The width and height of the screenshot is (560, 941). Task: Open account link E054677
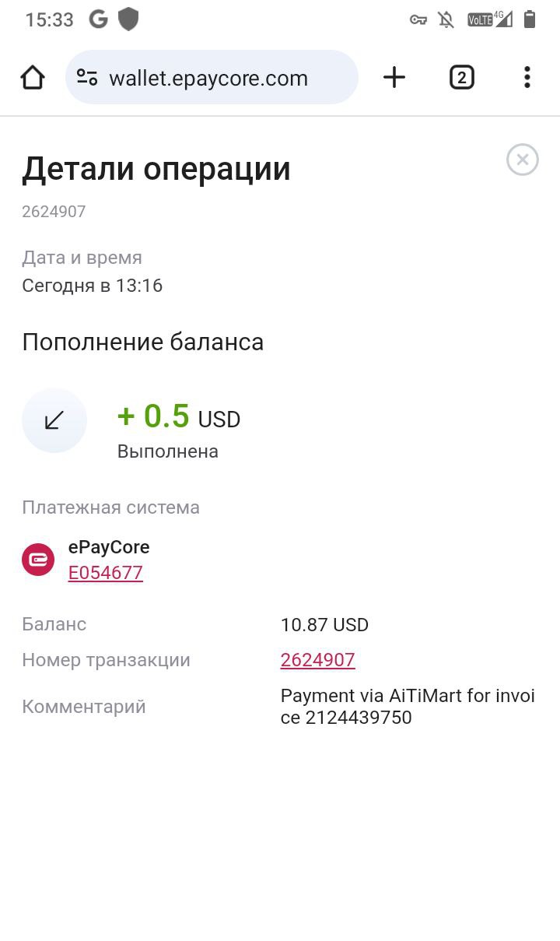(106, 573)
